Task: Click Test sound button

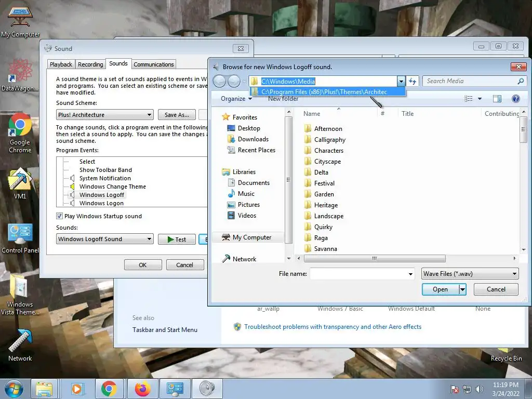Action: point(177,239)
